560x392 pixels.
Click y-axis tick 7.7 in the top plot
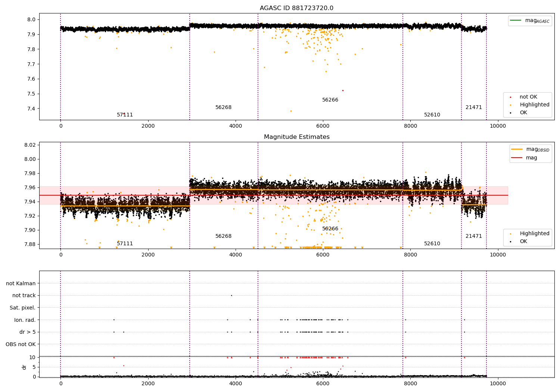click(x=32, y=64)
